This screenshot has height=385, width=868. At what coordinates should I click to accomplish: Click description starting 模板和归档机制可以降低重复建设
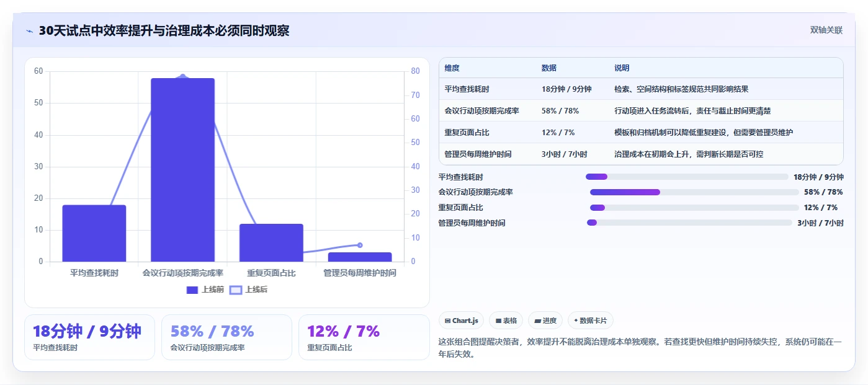pos(704,132)
